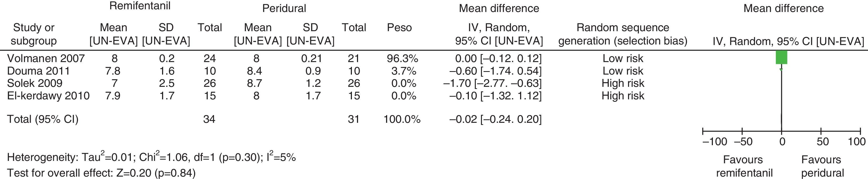Click the High risk rating for Solek 2009
Image resolution: width=868 pixels, height=179 pixels.
tap(623, 83)
